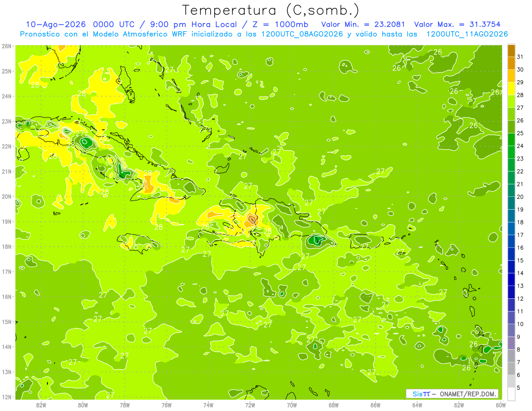Click gray legend swatch between 6 and 7
The width and height of the screenshot is (532, 411).
click(511, 368)
